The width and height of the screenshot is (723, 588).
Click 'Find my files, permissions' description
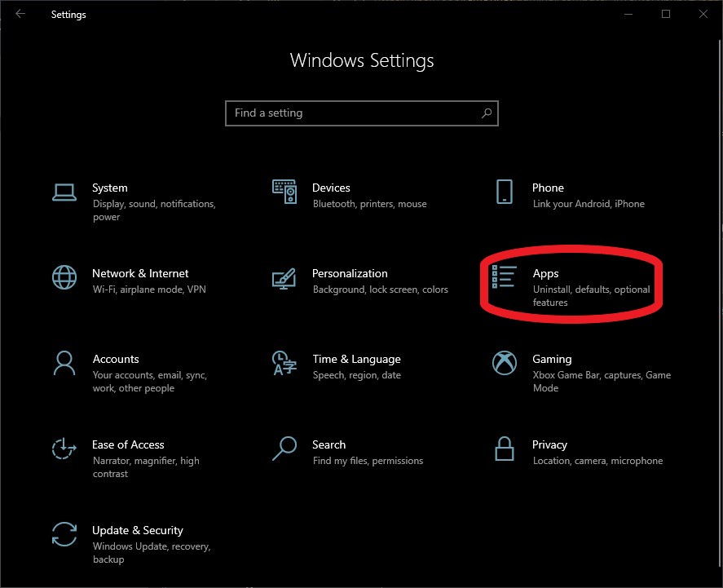(x=368, y=461)
